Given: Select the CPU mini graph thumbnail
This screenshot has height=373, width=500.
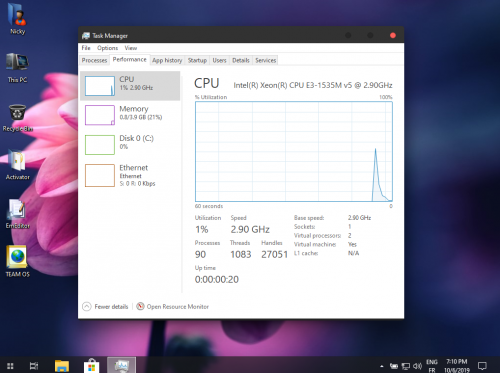Looking at the screenshot, I should point(100,86).
